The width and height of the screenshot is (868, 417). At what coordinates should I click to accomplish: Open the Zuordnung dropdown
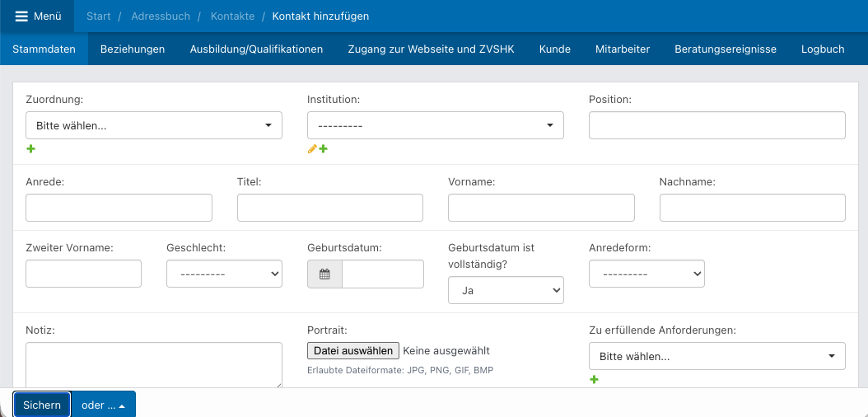coord(154,125)
